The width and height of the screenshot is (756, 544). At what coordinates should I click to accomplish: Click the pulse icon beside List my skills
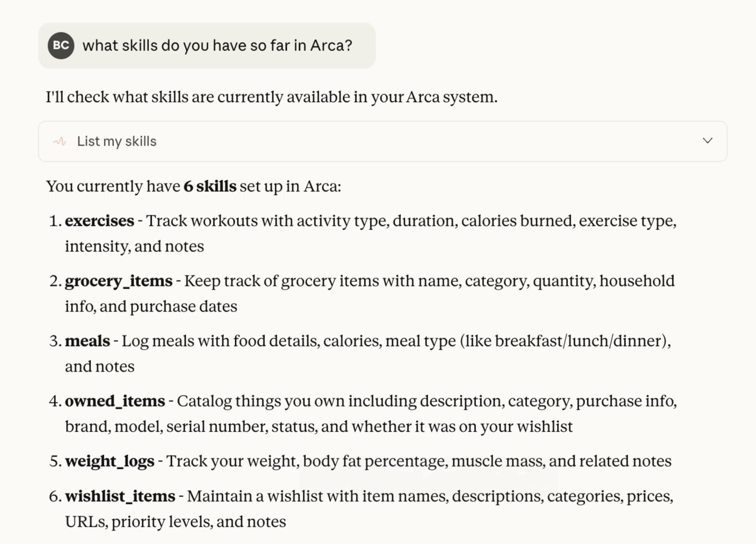60,141
